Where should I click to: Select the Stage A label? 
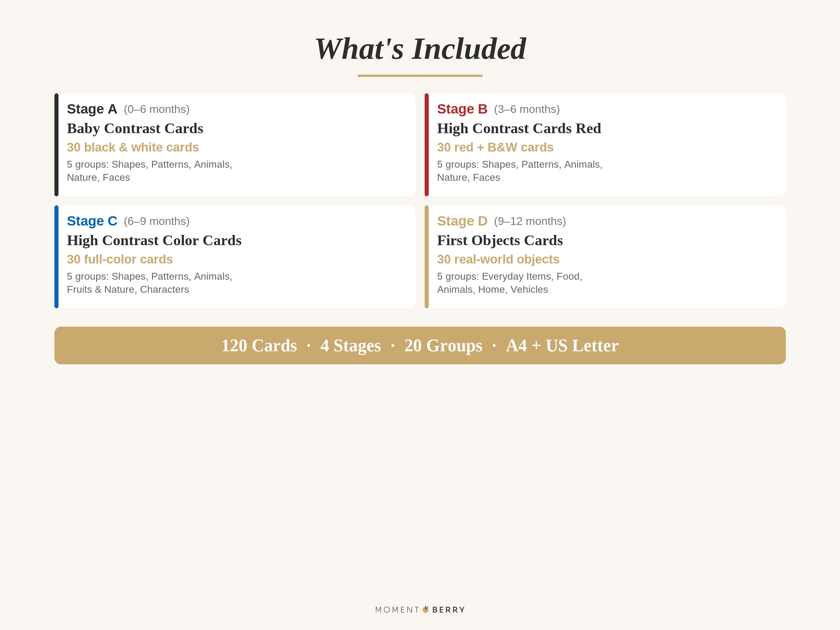pyautogui.click(x=92, y=109)
